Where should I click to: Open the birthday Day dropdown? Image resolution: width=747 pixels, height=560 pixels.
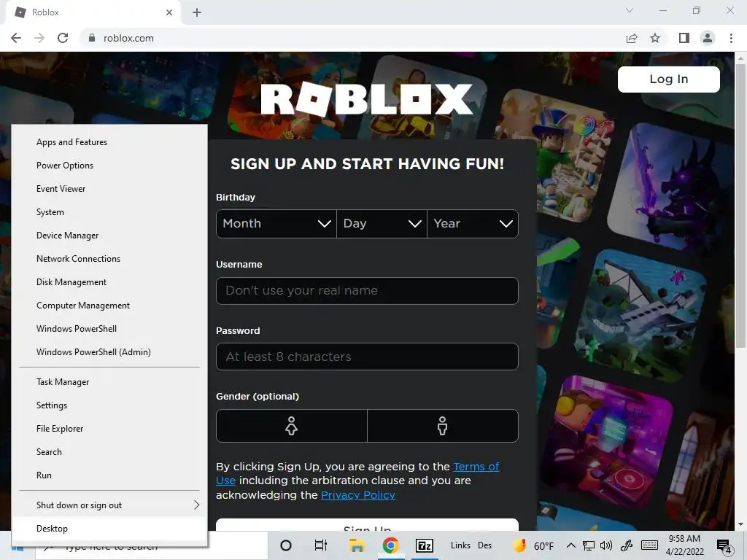[382, 224]
